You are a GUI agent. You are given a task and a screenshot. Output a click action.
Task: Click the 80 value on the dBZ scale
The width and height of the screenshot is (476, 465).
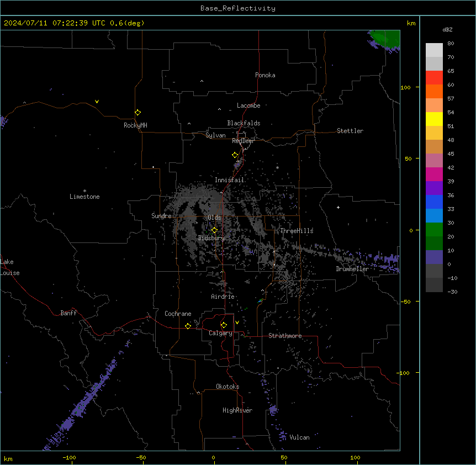coord(451,44)
